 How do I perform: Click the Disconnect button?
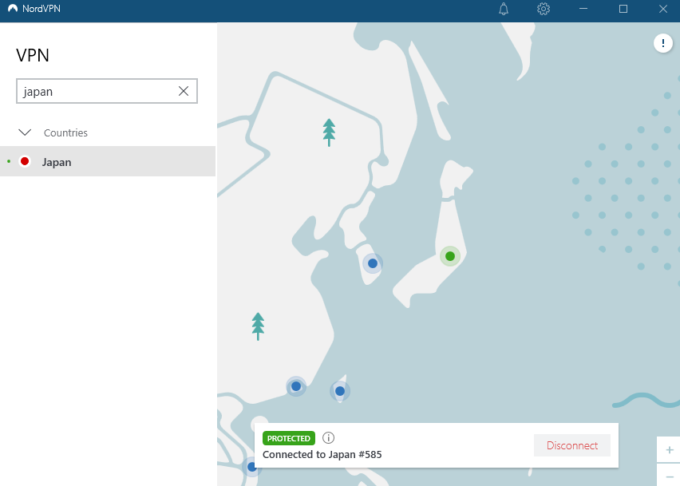(572, 445)
